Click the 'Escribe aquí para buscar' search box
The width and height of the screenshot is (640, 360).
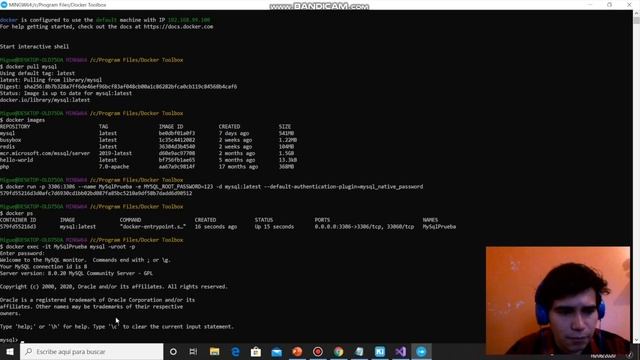tap(91, 351)
